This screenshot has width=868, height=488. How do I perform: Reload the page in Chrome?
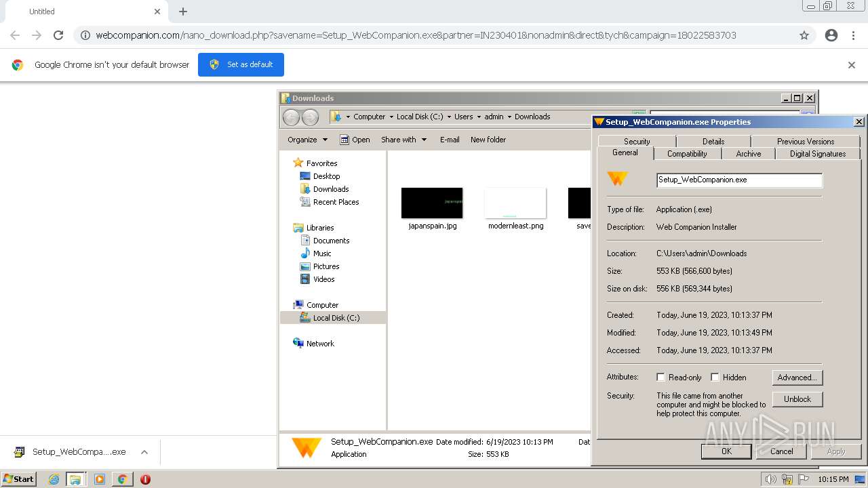coord(58,35)
